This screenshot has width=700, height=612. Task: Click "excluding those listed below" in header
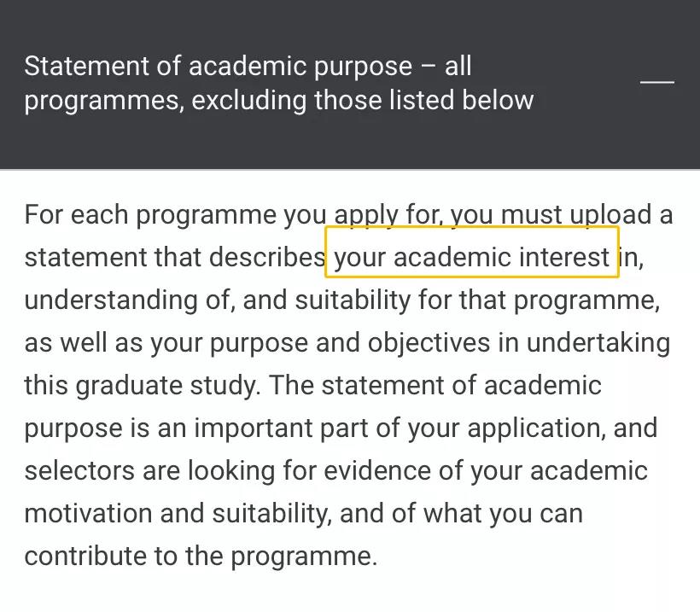click(363, 101)
